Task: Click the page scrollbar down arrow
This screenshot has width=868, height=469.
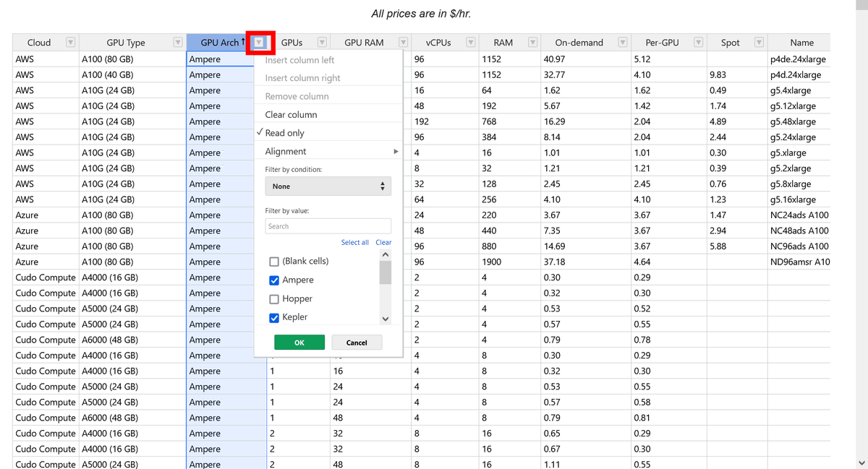Action: pos(861,463)
